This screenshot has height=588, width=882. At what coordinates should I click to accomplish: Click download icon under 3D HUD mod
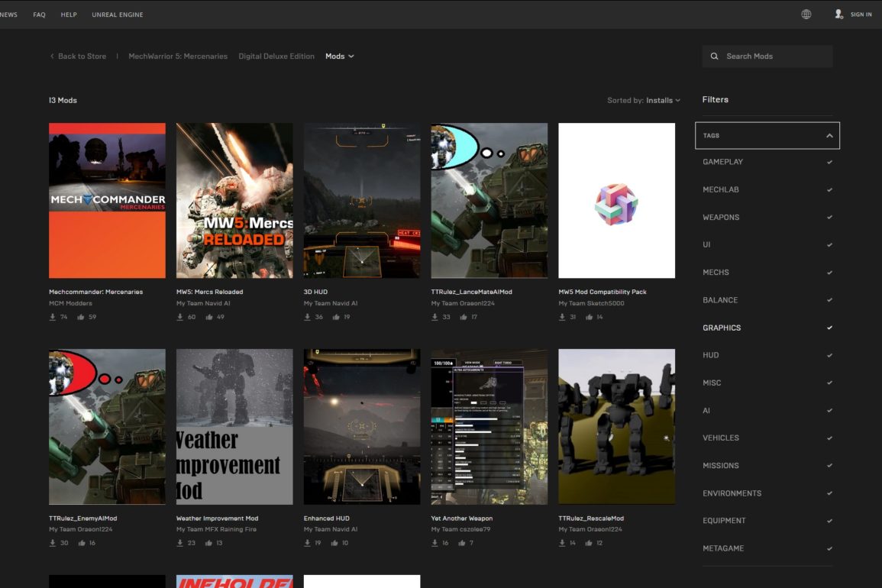[307, 317]
